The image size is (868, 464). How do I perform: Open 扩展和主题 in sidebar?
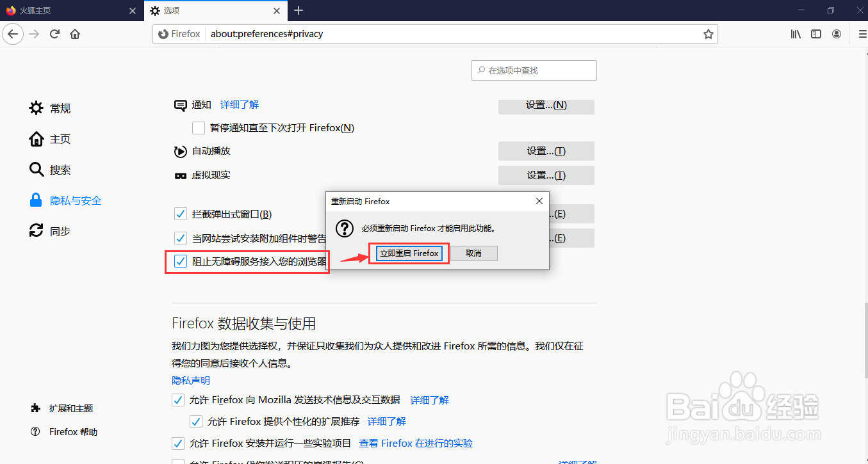click(62, 408)
